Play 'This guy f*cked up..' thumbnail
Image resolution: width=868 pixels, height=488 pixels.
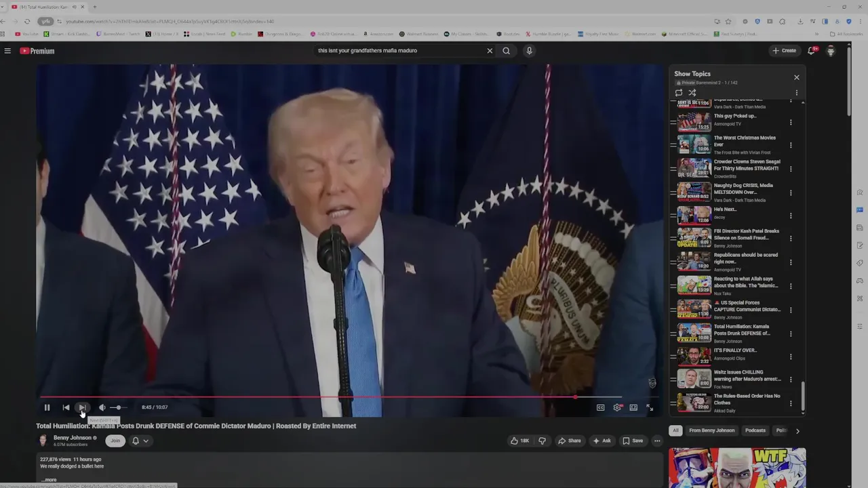694,121
